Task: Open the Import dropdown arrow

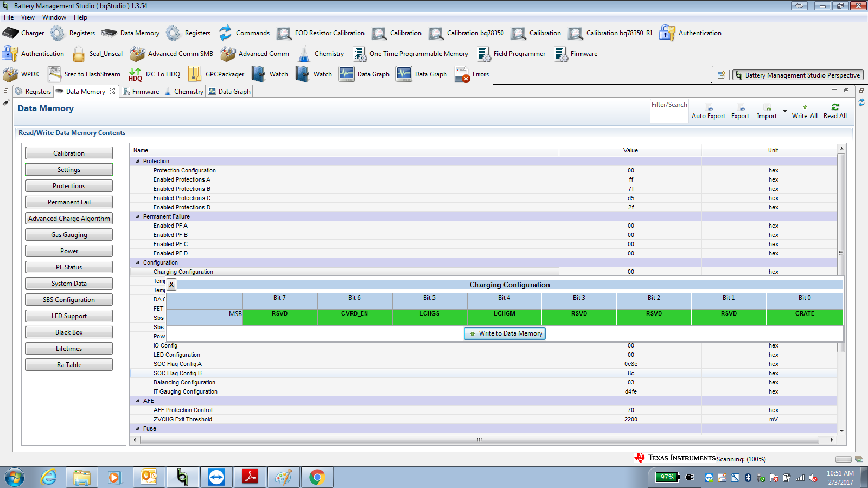Action: pyautogui.click(x=785, y=111)
